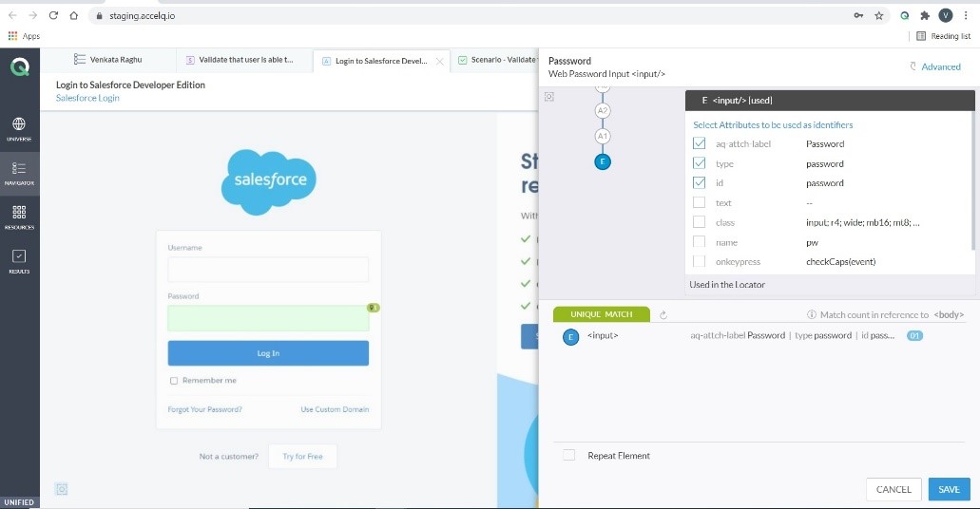Click the SAVE button
Viewport: 980px width, 509px height.
tap(949, 489)
